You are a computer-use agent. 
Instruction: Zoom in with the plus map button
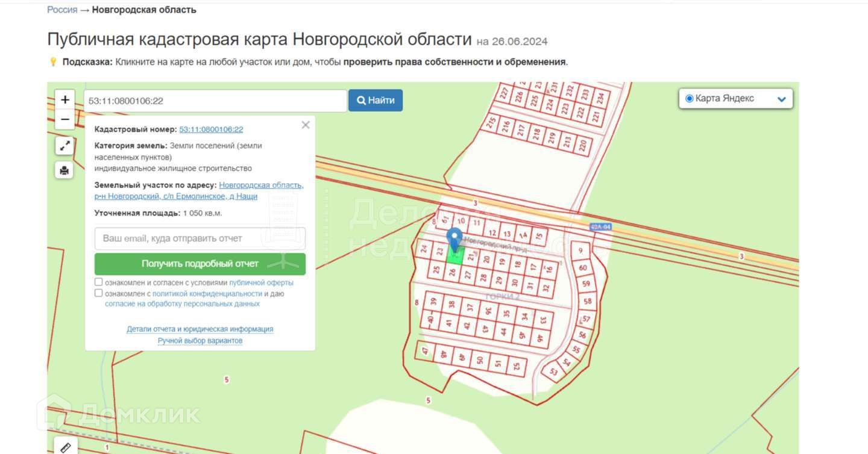[65, 100]
